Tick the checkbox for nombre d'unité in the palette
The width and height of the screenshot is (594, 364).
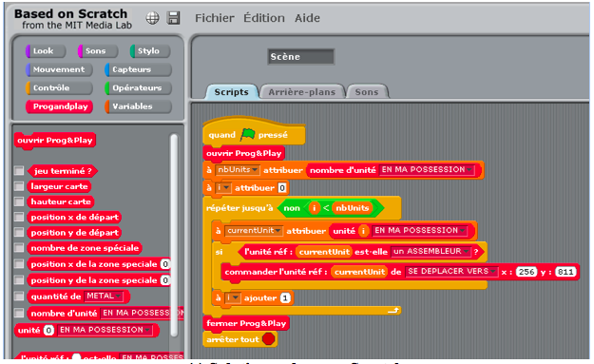pos(19,313)
